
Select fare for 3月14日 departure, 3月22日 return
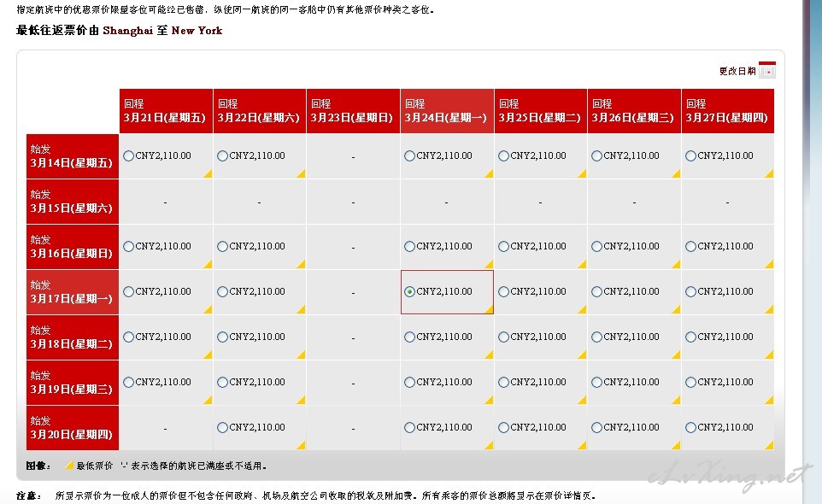click(222, 155)
